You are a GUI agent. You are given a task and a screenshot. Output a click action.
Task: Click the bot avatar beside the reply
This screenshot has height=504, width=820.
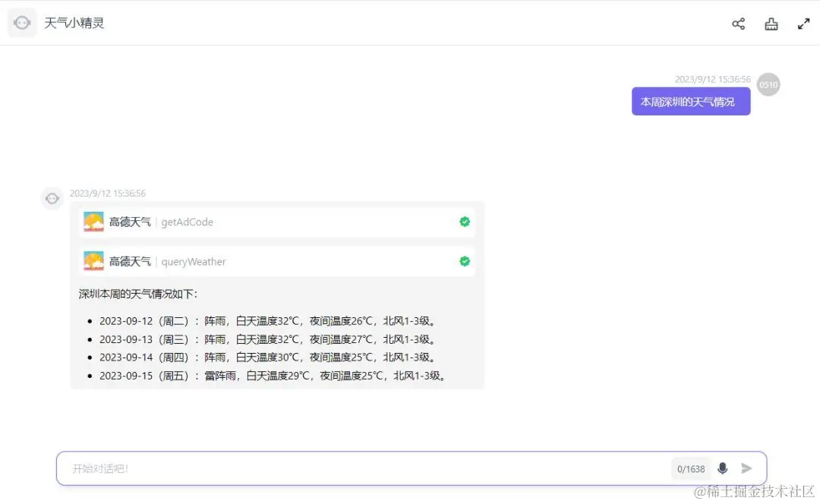click(x=52, y=198)
